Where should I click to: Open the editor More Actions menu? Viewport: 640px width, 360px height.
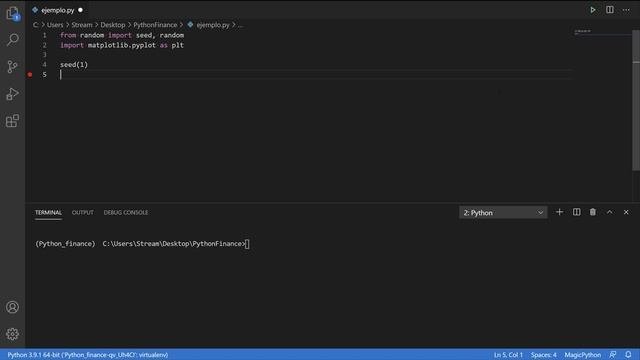coord(626,10)
